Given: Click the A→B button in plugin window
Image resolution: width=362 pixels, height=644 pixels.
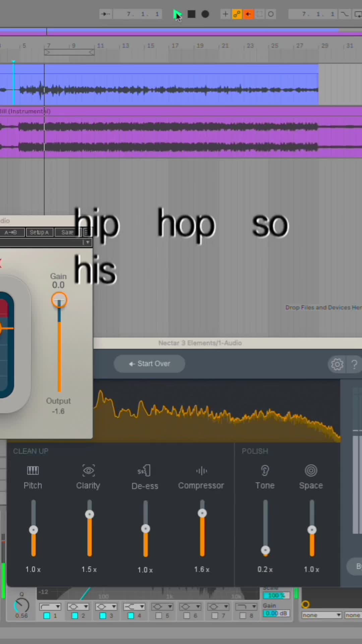Looking at the screenshot, I should point(12,232).
